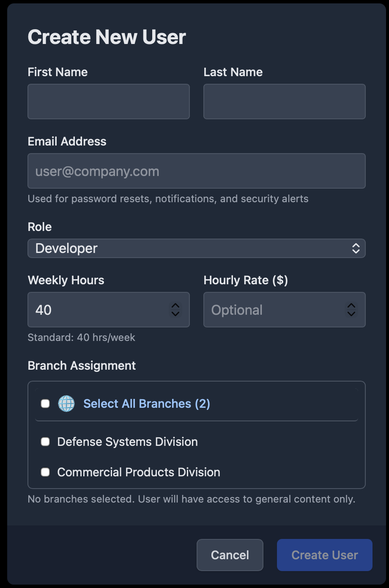Click the Cancel button
This screenshot has width=389, height=588.
click(x=230, y=555)
